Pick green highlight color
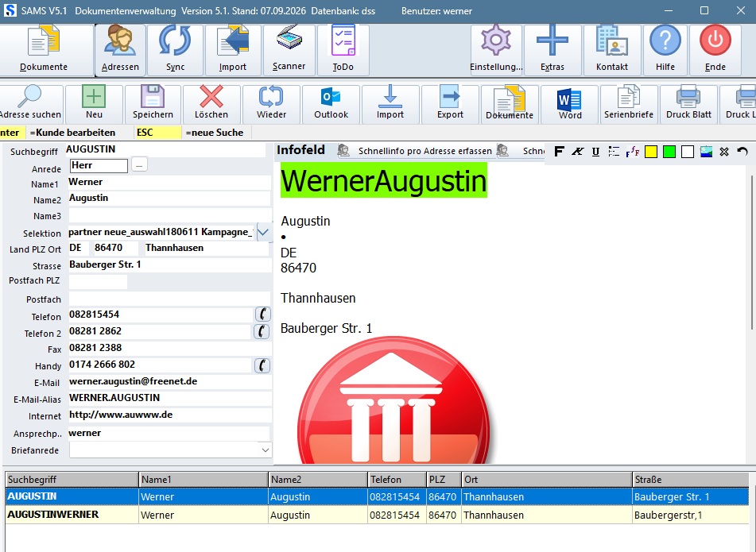This screenshot has width=756, height=552. (669, 152)
